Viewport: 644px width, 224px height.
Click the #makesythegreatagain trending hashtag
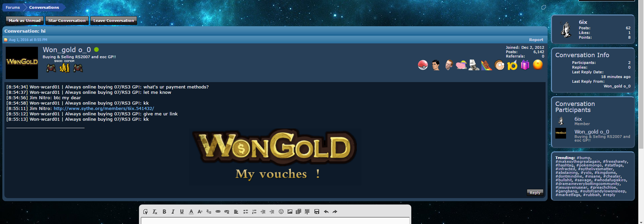pos(577,161)
